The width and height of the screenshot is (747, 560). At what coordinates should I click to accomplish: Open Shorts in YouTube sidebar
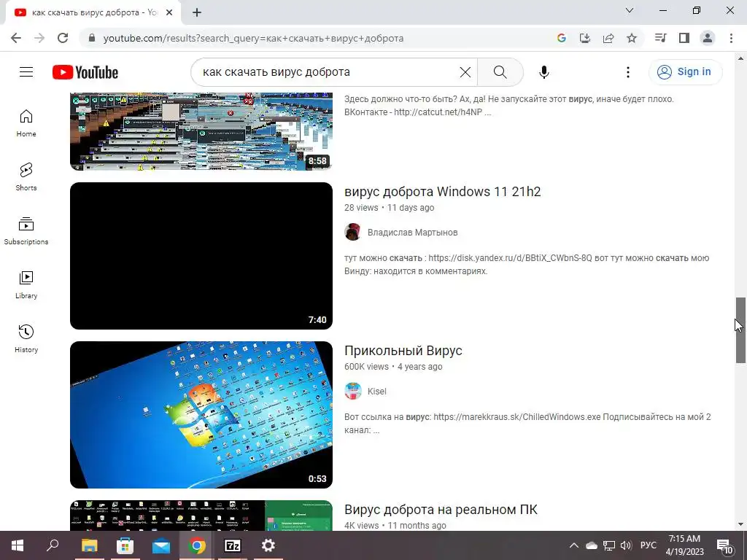[26, 177]
